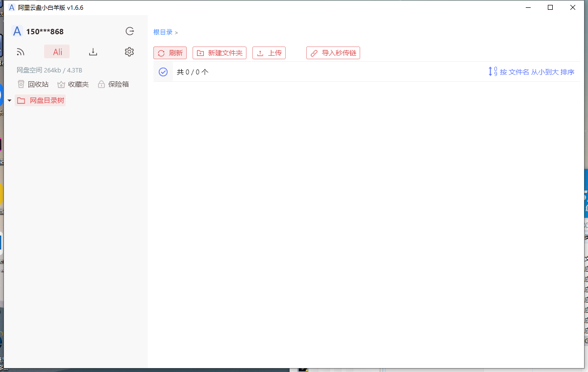Click the subscription signal icon
The width and height of the screenshot is (588, 372).
[x=20, y=51]
